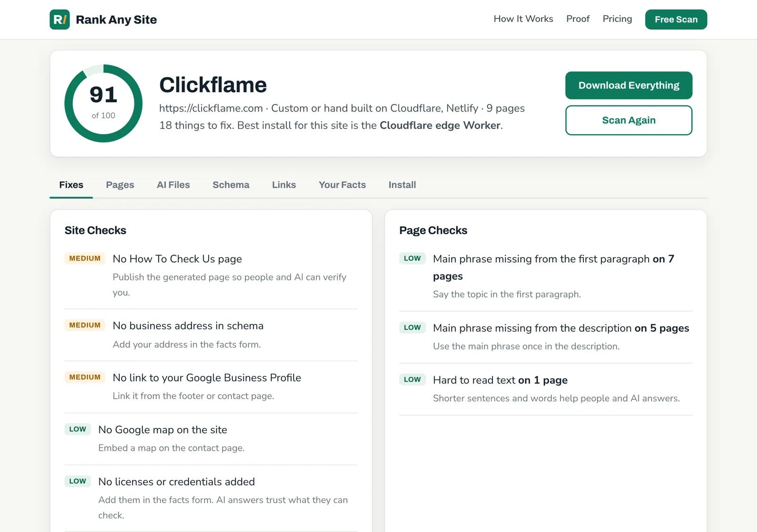Screen dimensions: 757x532
Task: Click MEDIUM badge beside Google Business Profile issue
Action: click(x=85, y=377)
